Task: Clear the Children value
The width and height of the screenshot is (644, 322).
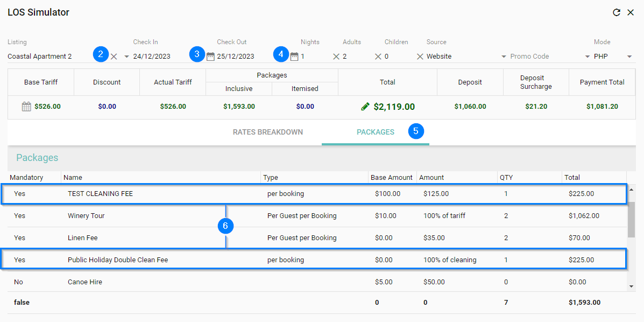Action: (420, 57)
